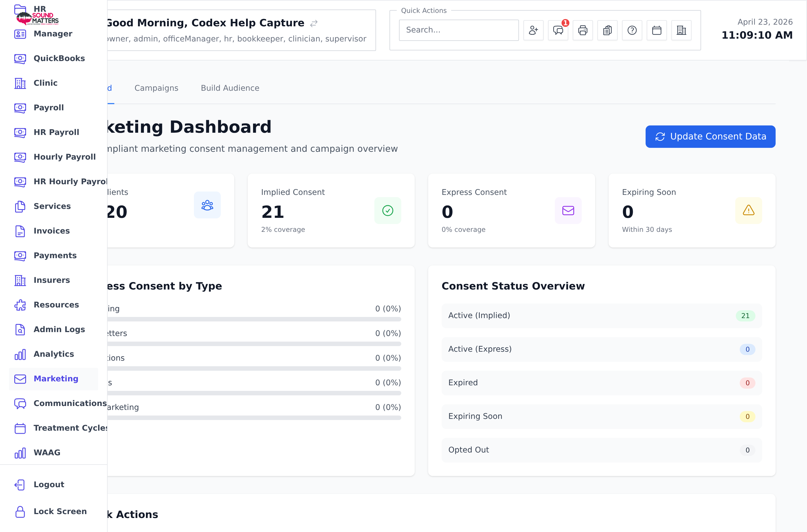
Task: Click the Express Consent card
Action: 511,210
